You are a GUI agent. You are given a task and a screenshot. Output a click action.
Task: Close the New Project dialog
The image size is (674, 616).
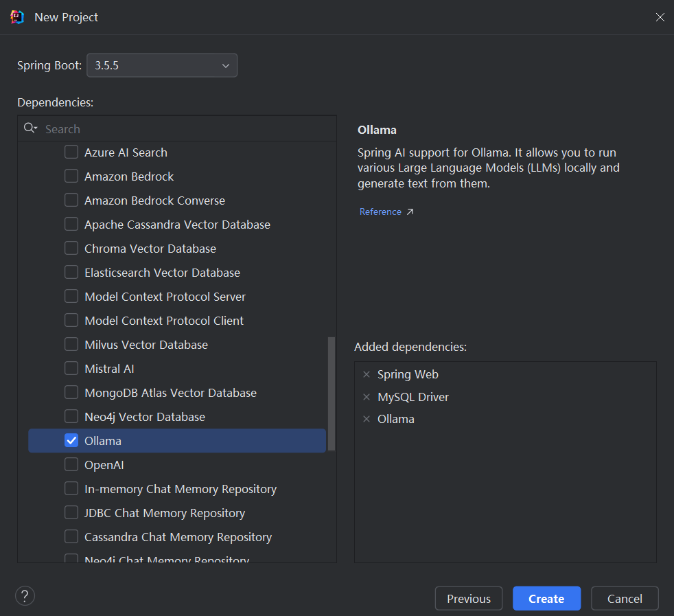click(x=660, y=17)
